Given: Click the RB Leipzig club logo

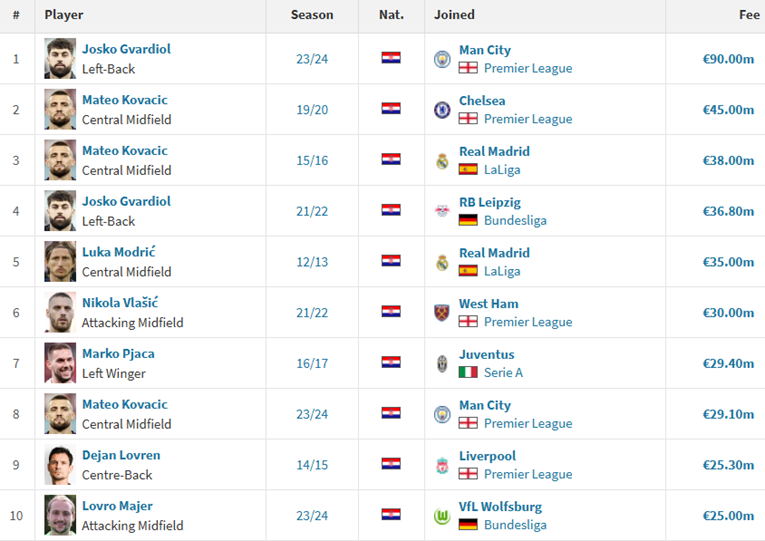Looking at the screenshot, I should [x=442, y=211].
